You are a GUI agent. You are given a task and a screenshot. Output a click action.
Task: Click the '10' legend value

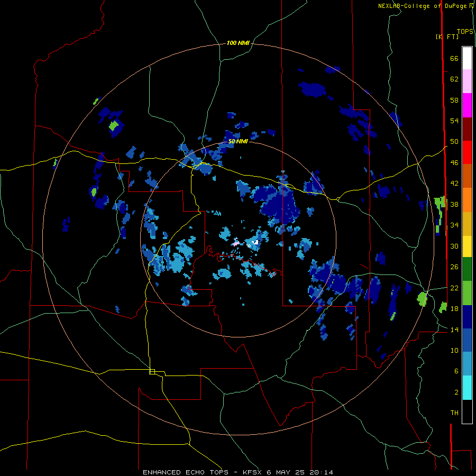tap(454, 351)
